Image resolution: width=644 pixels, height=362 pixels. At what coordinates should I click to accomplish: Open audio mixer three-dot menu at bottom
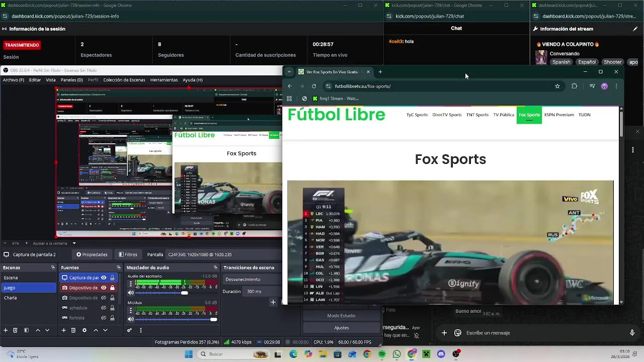(x=140, y=330)
